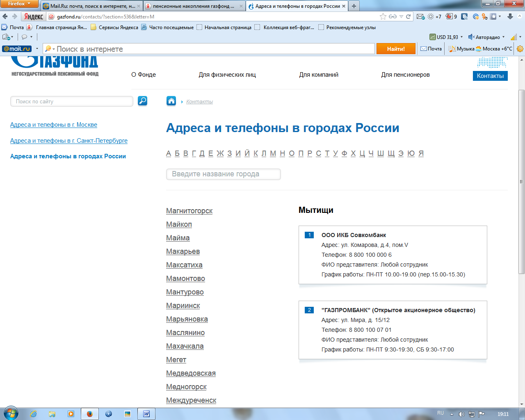Expand the @mail.ru logo dropdown arrow

pyautogui.click(x=37, y=49)
